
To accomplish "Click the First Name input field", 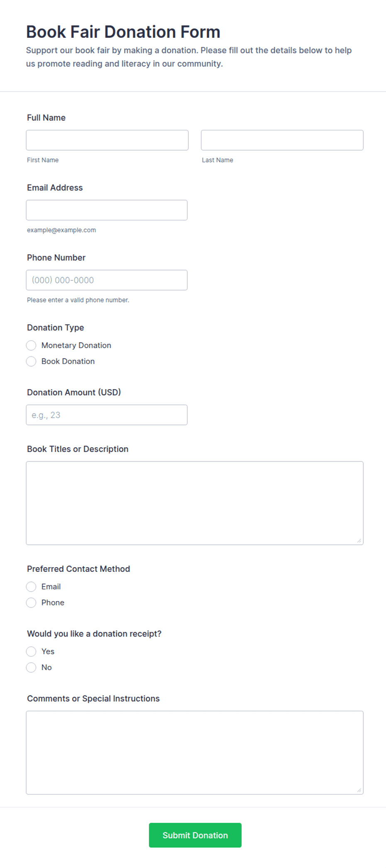I will coord(107,140).
